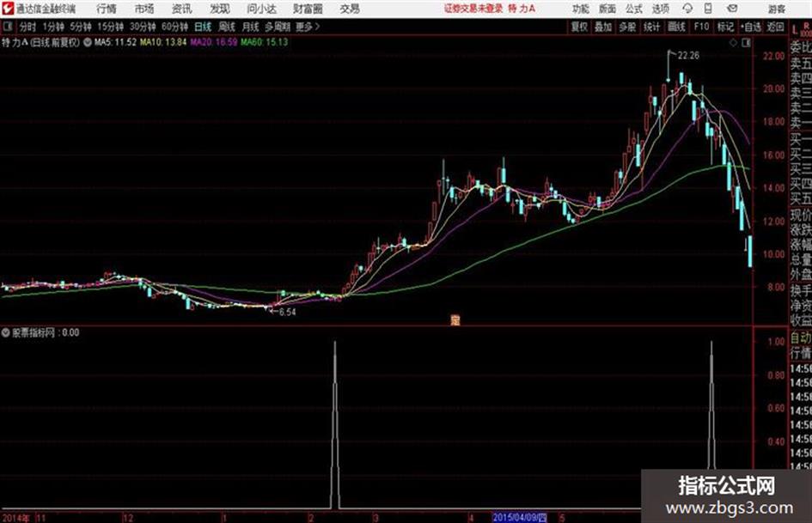Open the 版面 menu
Image resolution: width=812 pixels, height=523 pixels.
point(607,9)
